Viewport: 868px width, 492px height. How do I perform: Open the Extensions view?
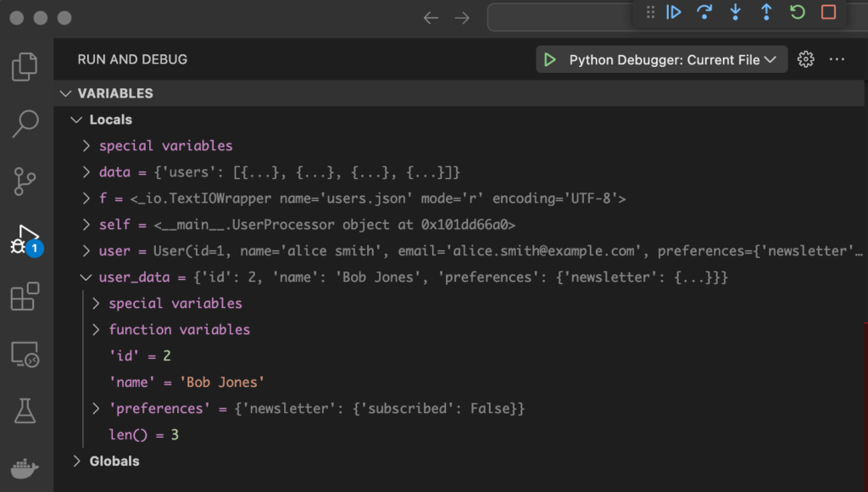[25, 297]
